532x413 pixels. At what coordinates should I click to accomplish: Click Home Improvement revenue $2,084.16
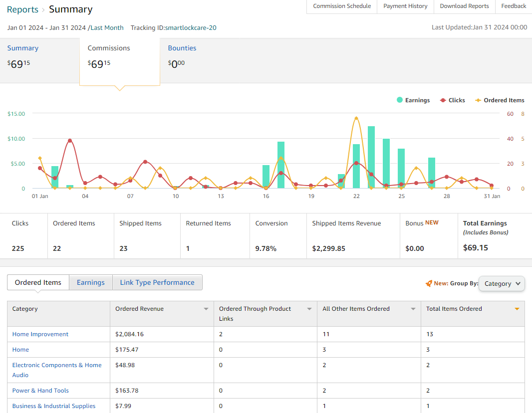pos(129,334)
